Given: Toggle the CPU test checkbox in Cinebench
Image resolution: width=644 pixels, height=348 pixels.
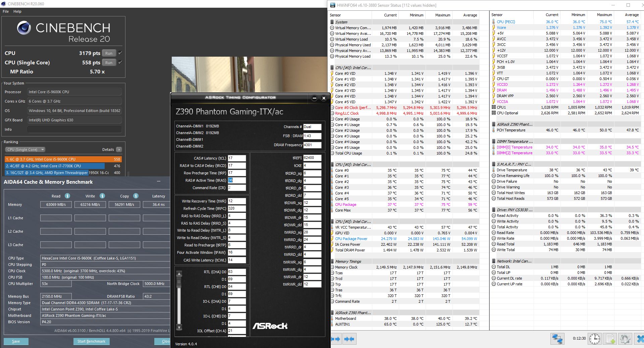Looking at the screenshot, I should click(x=120, y=53).
